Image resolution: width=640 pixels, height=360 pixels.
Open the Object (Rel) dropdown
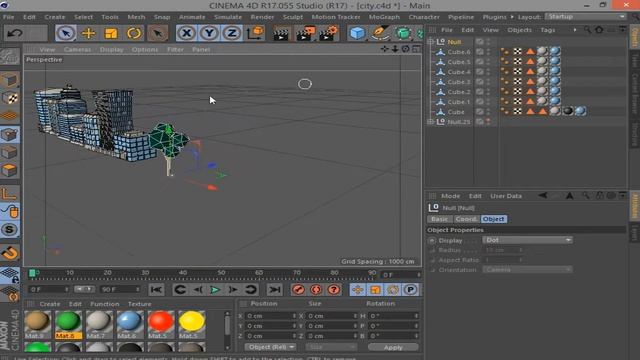click(270, 347)
